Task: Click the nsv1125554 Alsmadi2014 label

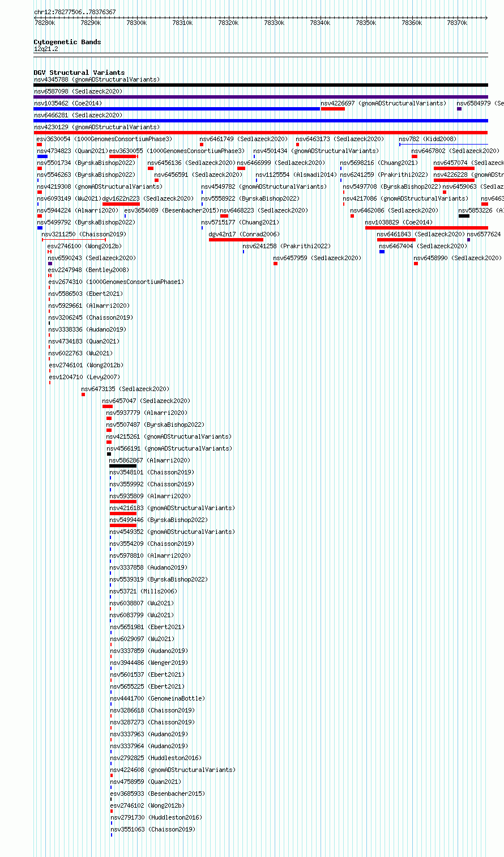Action: coord(296,175)
